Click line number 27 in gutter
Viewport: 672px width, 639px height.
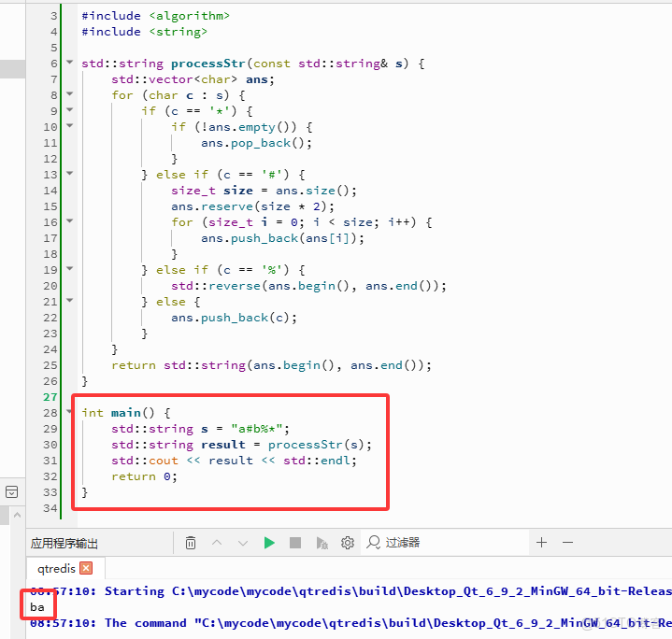pyautogui.click(x=50, y=397)
